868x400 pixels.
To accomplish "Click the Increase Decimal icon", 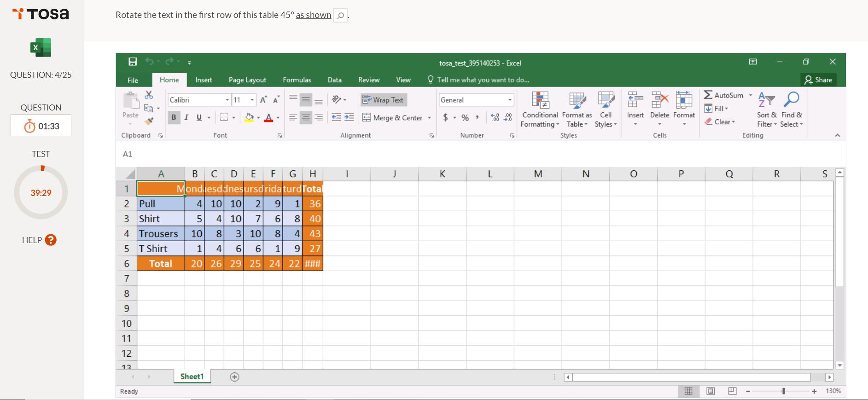I will click(495, 118).
